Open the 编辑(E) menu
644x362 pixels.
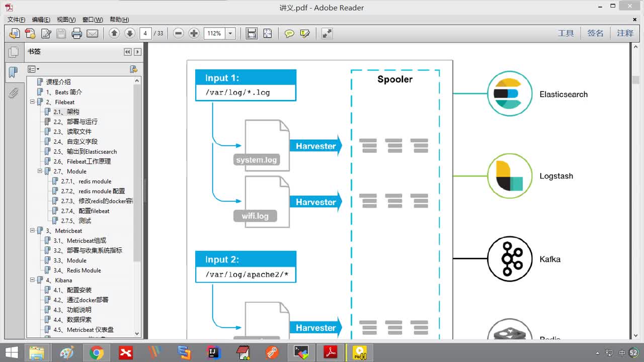tap(41, 20)
